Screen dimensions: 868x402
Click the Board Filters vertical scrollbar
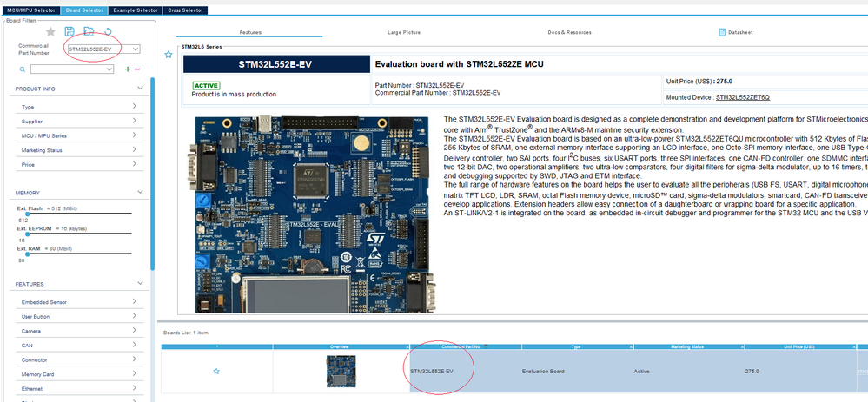coord(152,175)
